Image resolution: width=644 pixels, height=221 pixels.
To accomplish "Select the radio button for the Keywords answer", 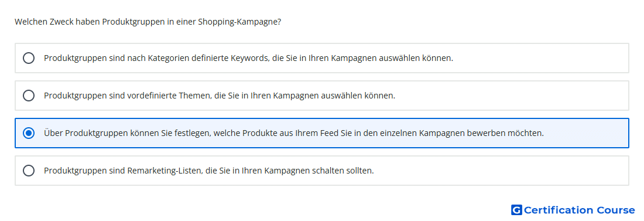I will coord(29,58).
